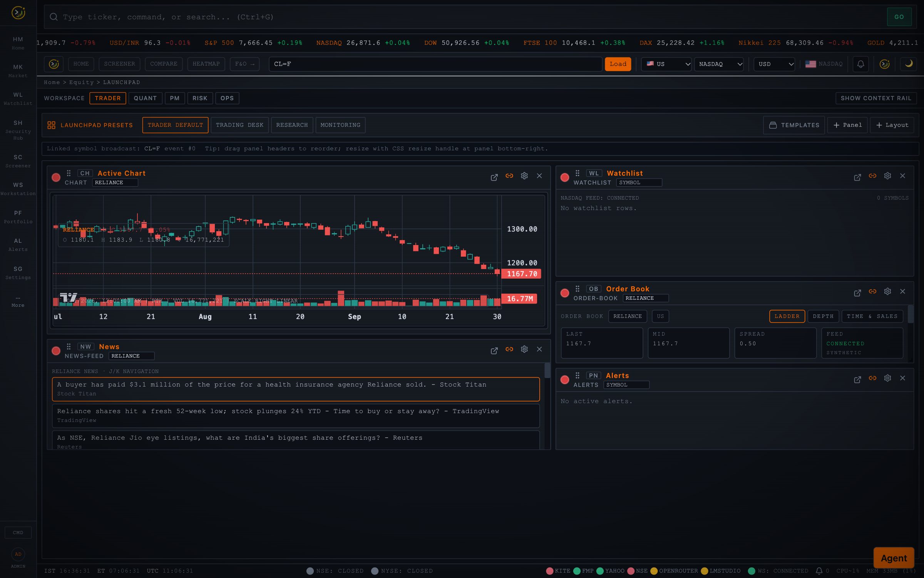Click the + Layout button

point(892,125)
